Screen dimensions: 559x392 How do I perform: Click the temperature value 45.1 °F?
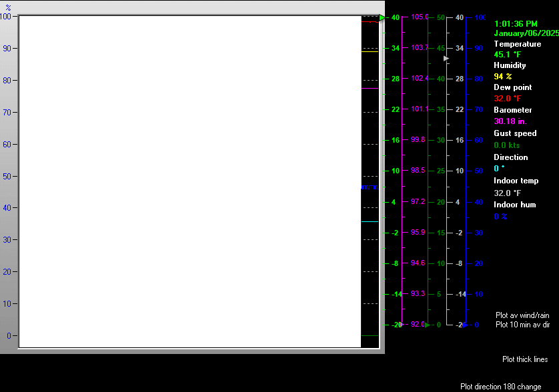[x=508, y=55]
